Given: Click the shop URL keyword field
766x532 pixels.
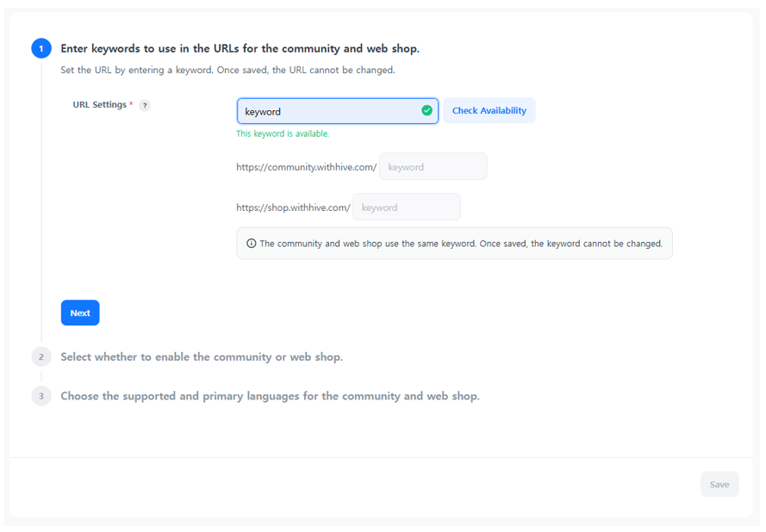Looking at the screenshot, I should pos(406,207).
